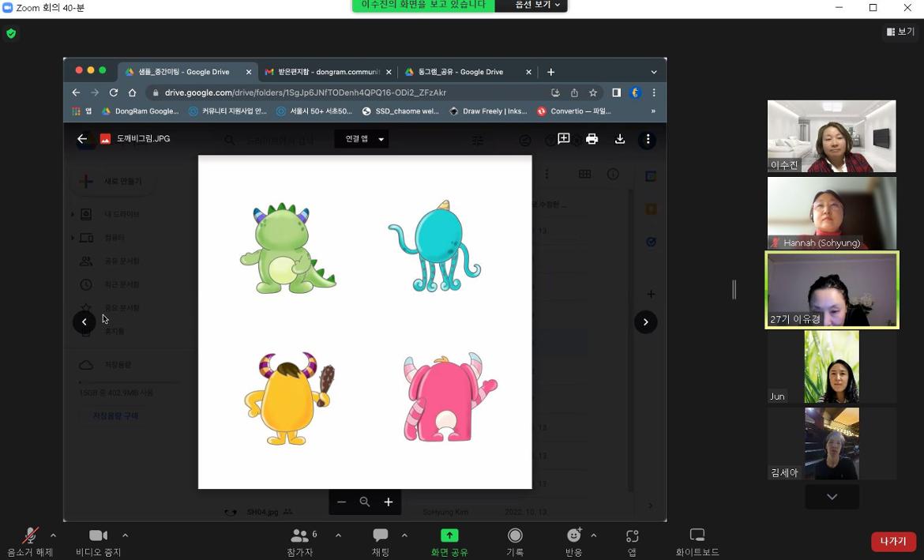The height and width of the screenshot is (560, 924).
Task: Open the 반응 reactions menu
Action: click(574, 541)
